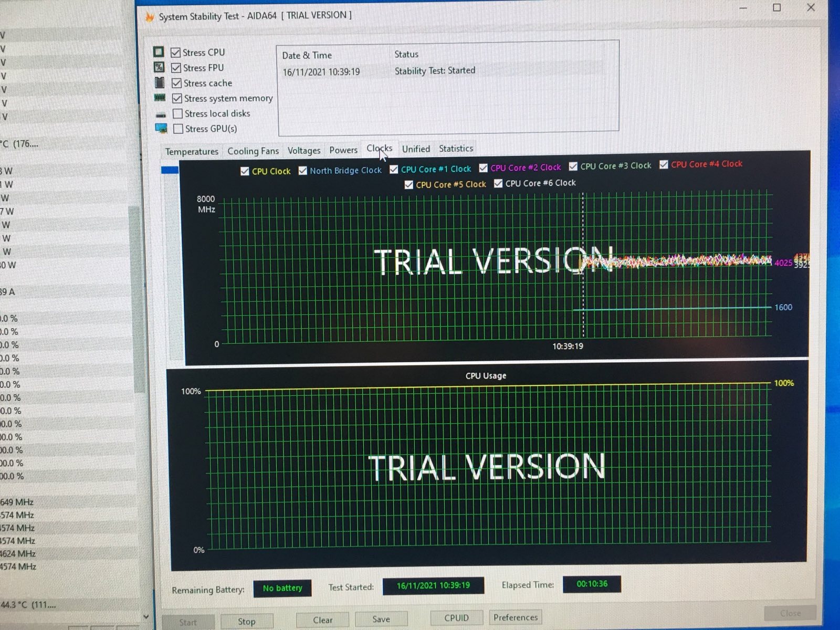Image resolution: width=840 pixels, height=630 pixels.
Task: Open the CPUID panel button
Action: click(456, 618)
